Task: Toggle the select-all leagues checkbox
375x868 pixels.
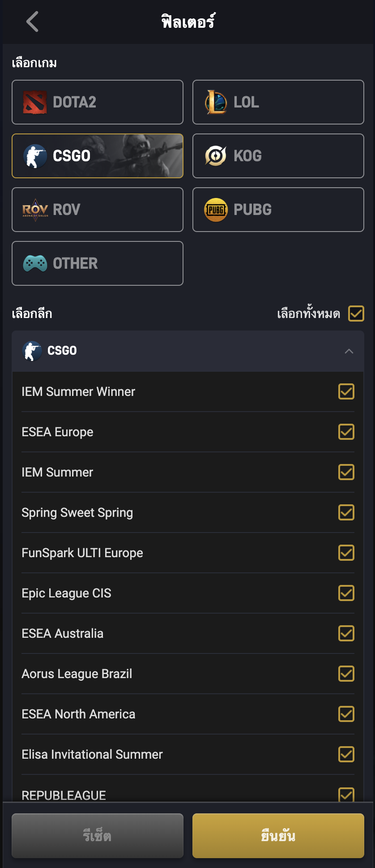Action: pos(356,314)
